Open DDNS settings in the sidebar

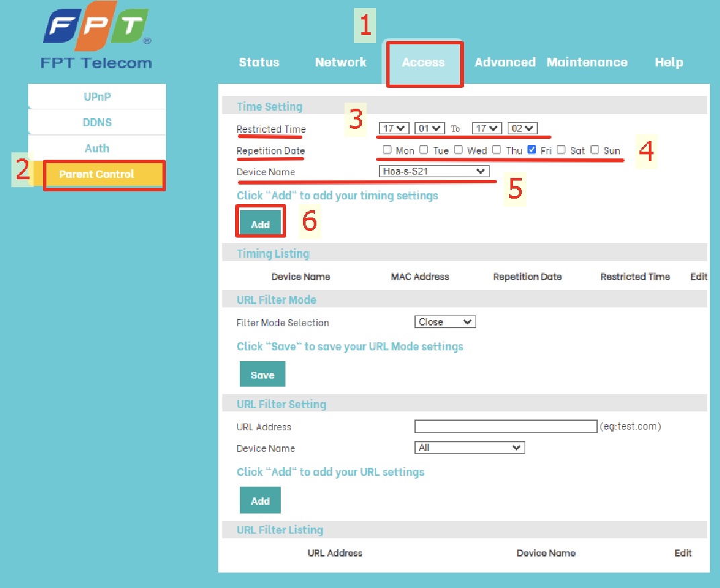(97, 122)
